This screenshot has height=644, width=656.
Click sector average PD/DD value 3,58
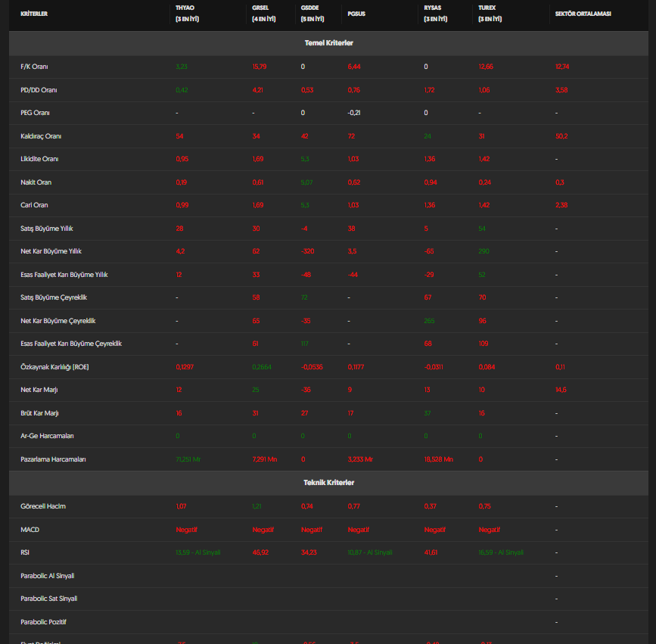(x=561, y=90)
